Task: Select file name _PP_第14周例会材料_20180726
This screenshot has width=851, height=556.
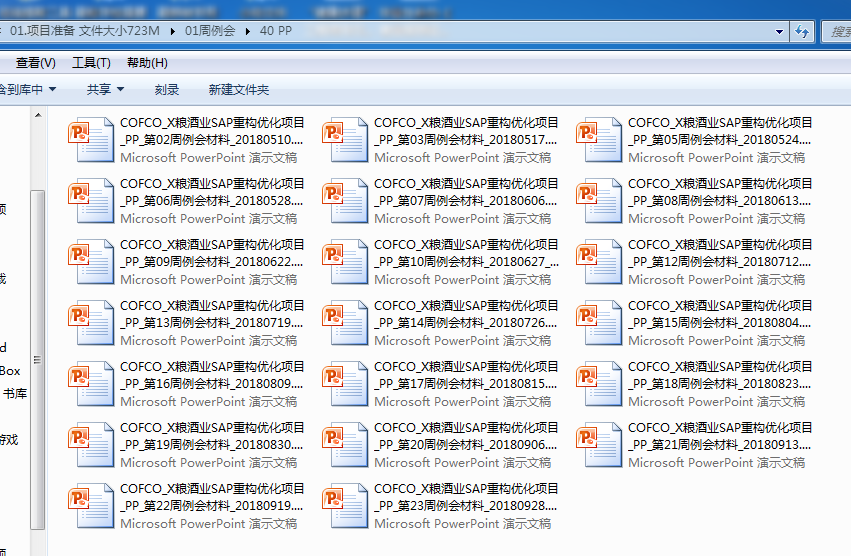Action: (x=466, y=323)
